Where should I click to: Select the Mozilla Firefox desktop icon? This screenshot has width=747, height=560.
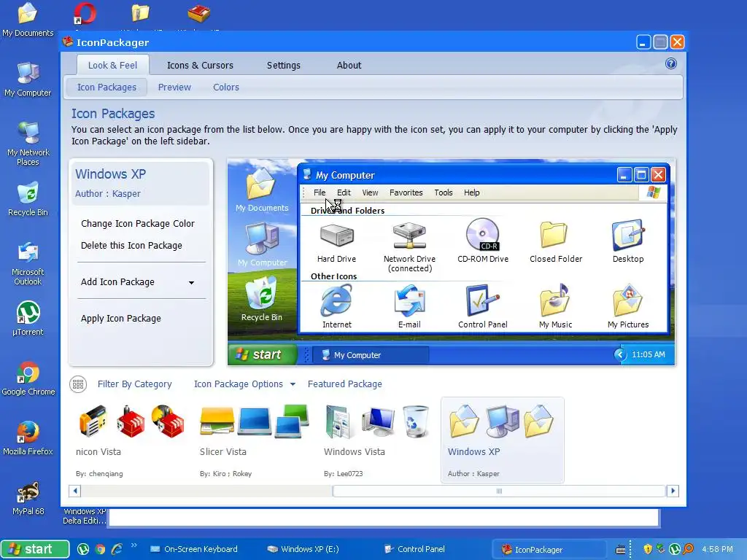28,438
